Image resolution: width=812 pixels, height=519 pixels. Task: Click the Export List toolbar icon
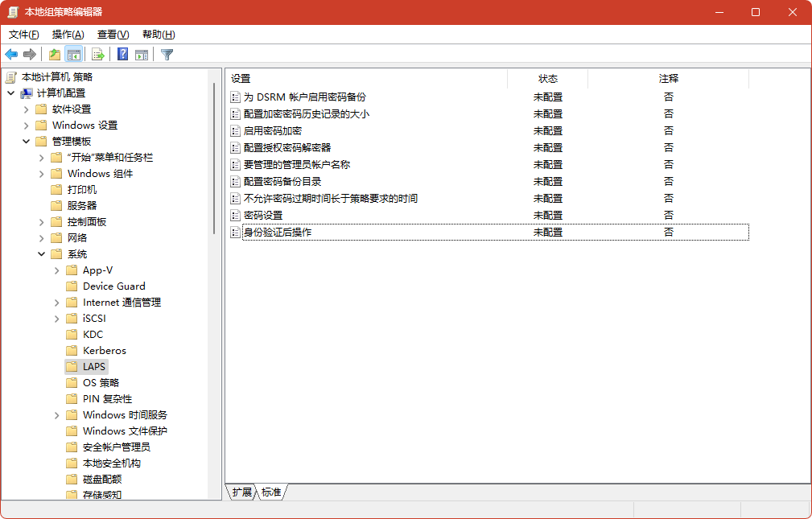point(97,54)
